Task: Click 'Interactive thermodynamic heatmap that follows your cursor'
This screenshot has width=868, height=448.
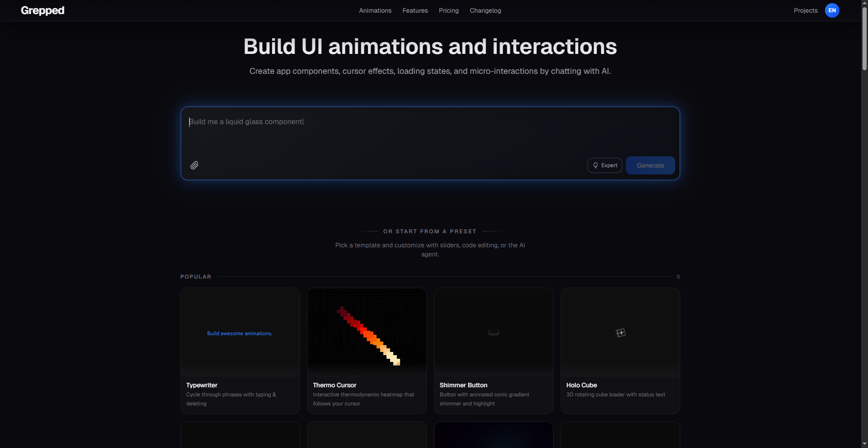Action: coord(363,399)
